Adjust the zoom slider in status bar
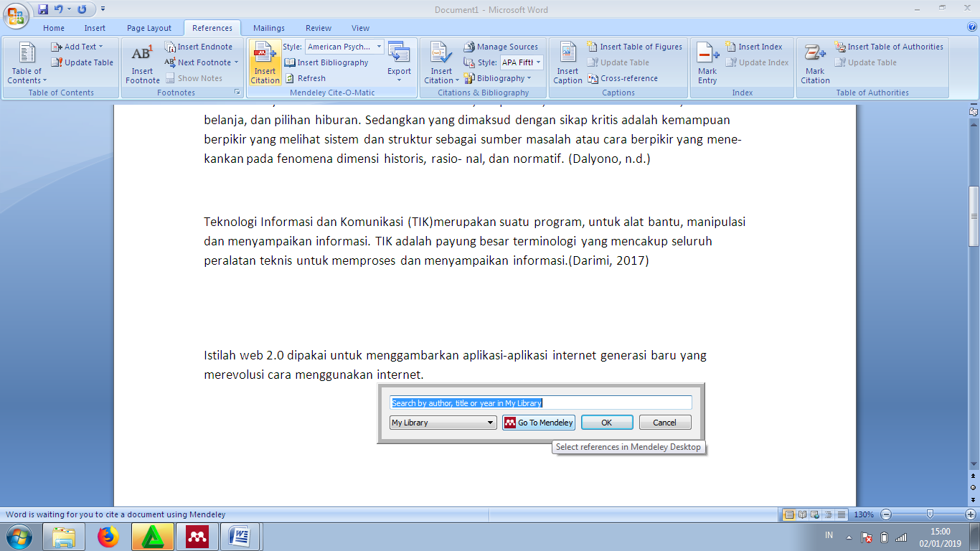This screenshot has height=551, width=980. pyautogui.click(x=930, y=514)
